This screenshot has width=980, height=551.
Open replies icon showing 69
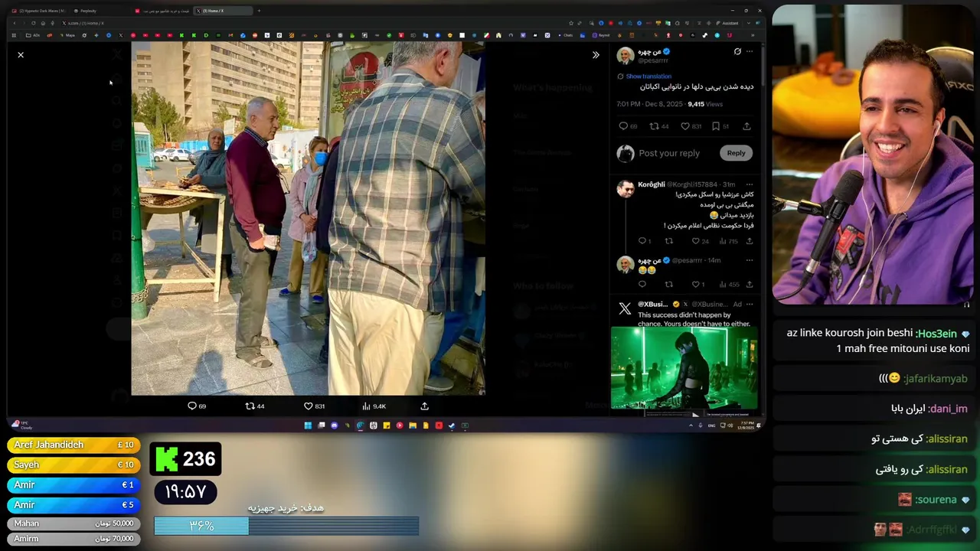click(628, 126)
